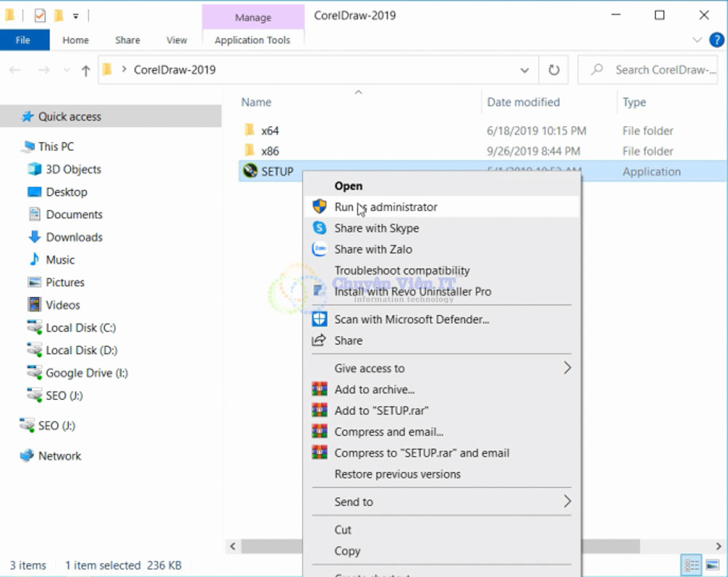Select Run as administrator
Image resolution: width=728 pixels, height=577 pixels.
pos(386,207)
